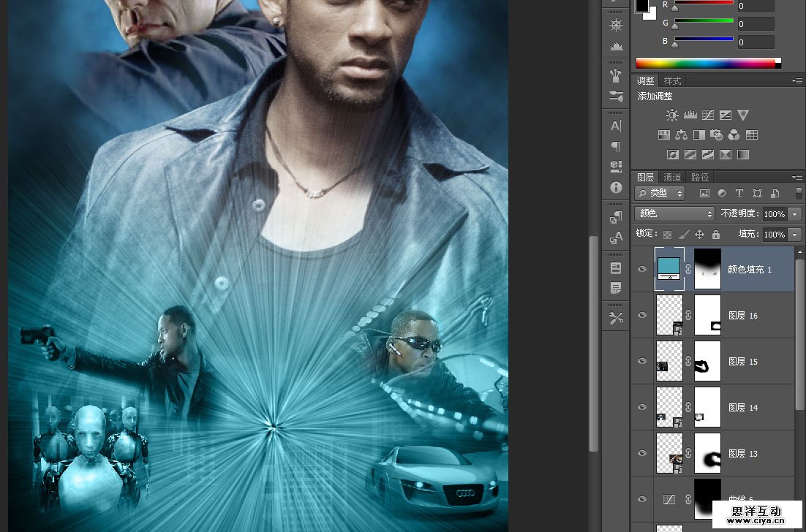This screenshot has width=806, height=532.
Task: Click the layer mask thumbnail of 图层 14
Action: (707, 407)
